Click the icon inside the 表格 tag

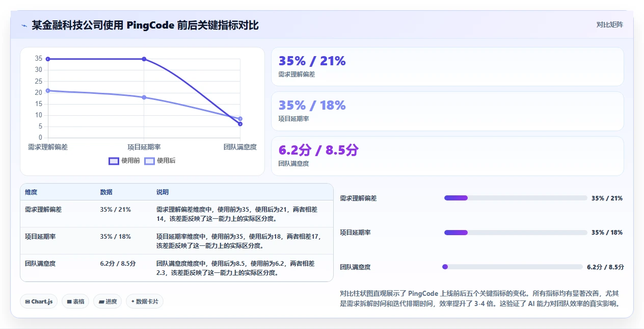pos(69,302)
